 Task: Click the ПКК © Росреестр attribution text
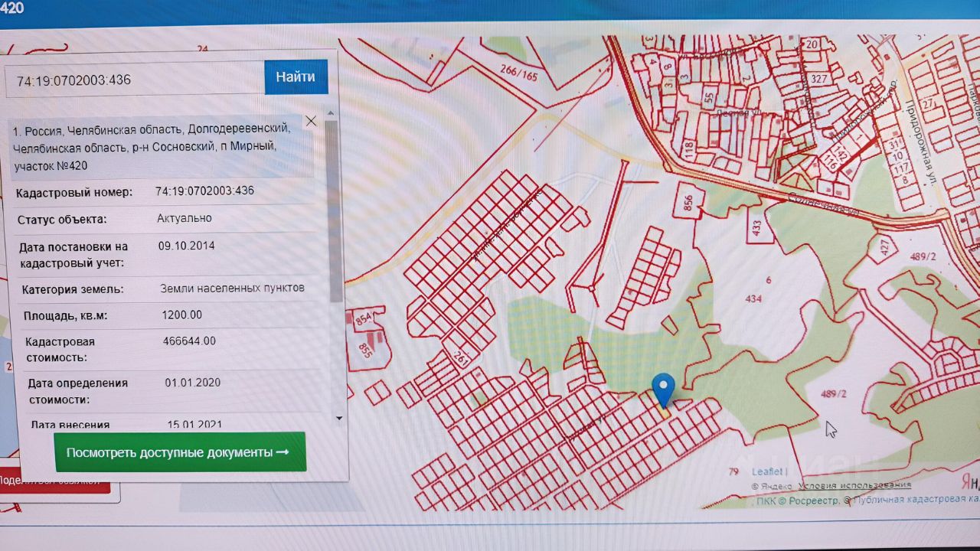click(x=799, y=501)
